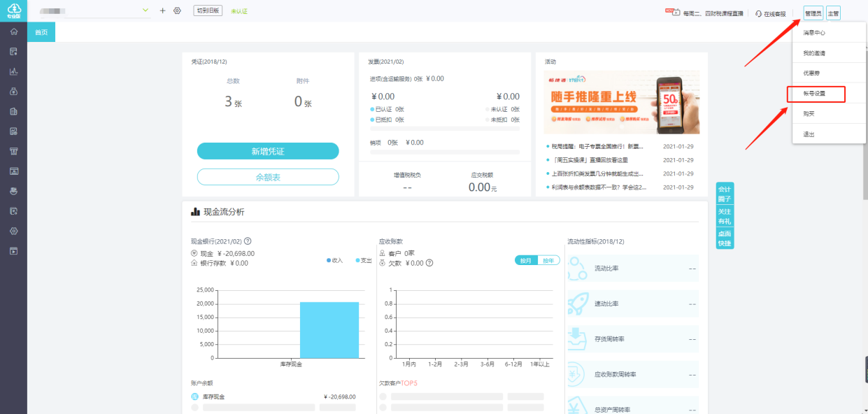Click the help icon beside 现金银行(2021/02)

[248, 241]
